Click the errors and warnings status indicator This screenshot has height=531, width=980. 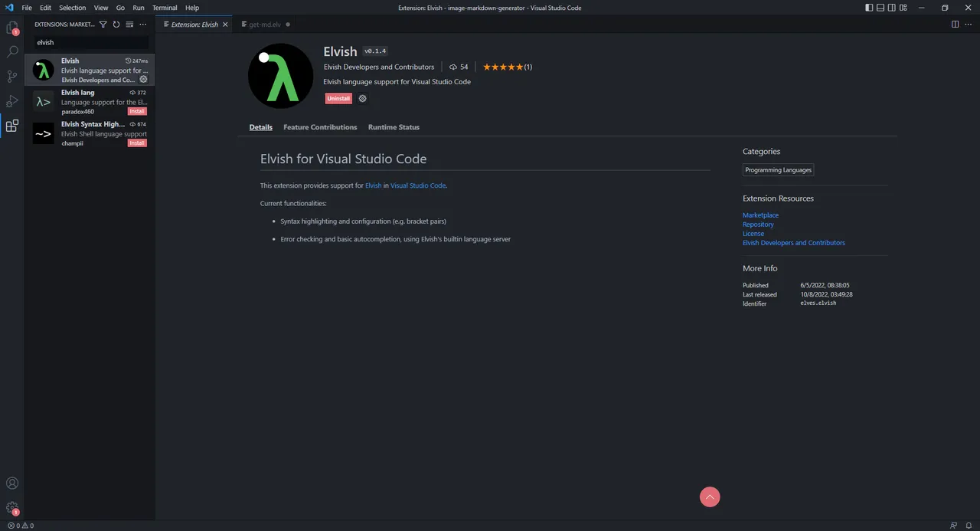21,526
